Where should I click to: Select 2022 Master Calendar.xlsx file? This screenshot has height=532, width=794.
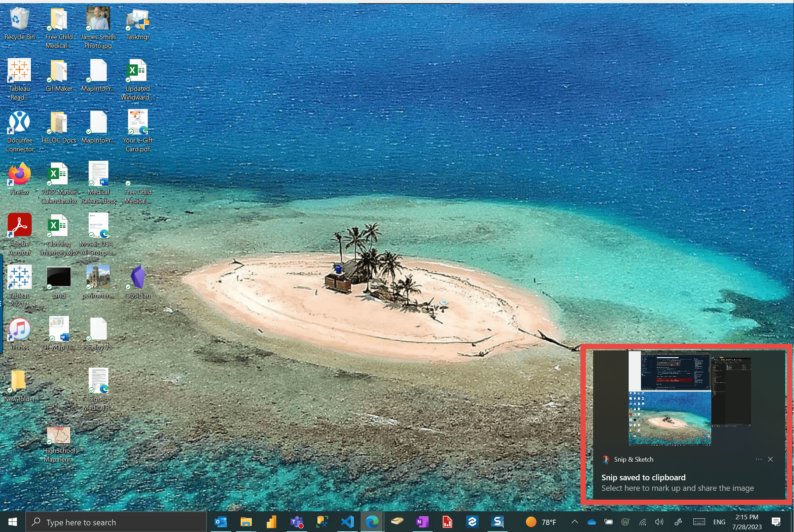[59, 183]
